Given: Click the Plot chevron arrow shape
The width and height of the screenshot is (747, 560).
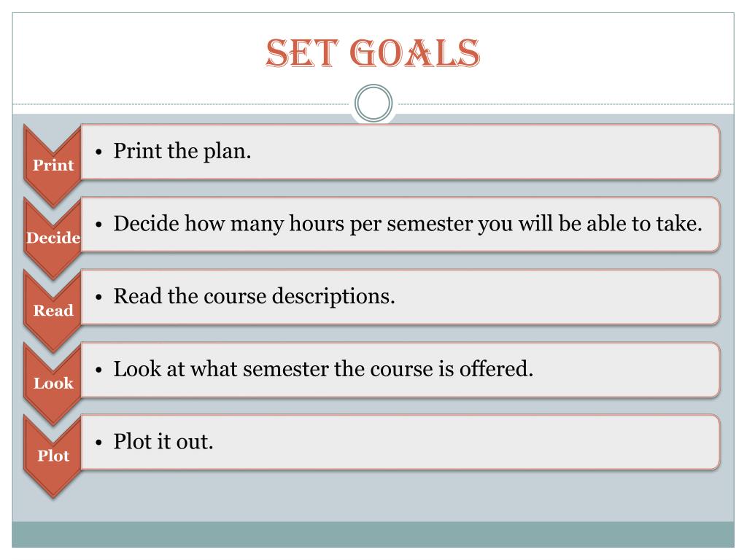Looking at the screenshot, I should pyautogui.click(x=53, y=456).
